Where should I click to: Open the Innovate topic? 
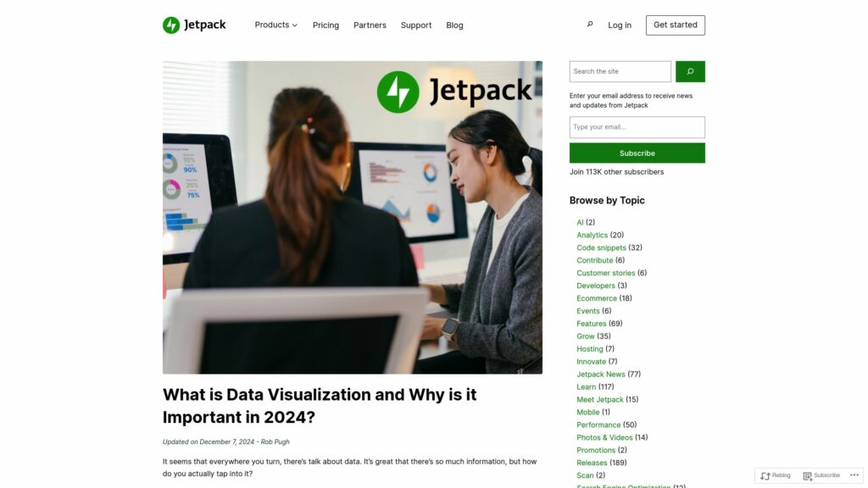[591, 362]
